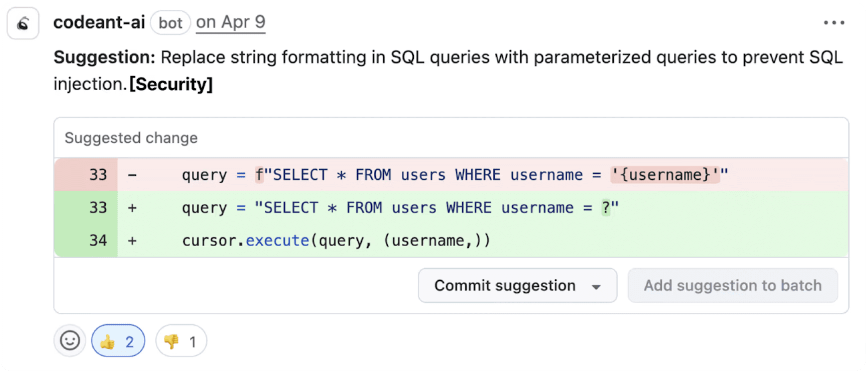
Task: Open the three-dot comment options menu
Action: coord(834,23)
